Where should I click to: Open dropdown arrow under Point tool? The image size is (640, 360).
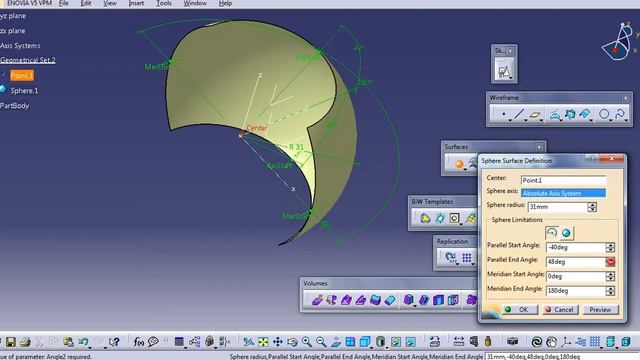click(510, 121)
